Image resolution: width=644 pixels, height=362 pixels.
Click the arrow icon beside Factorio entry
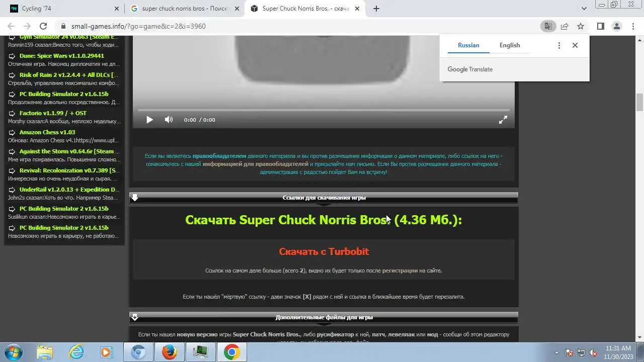tap(12, 114)
